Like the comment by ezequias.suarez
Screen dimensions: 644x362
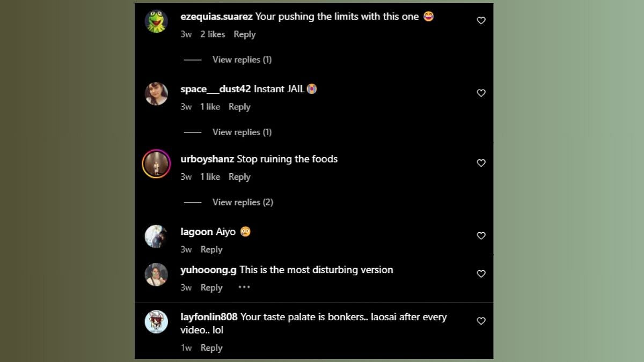[x=481, y=20]
